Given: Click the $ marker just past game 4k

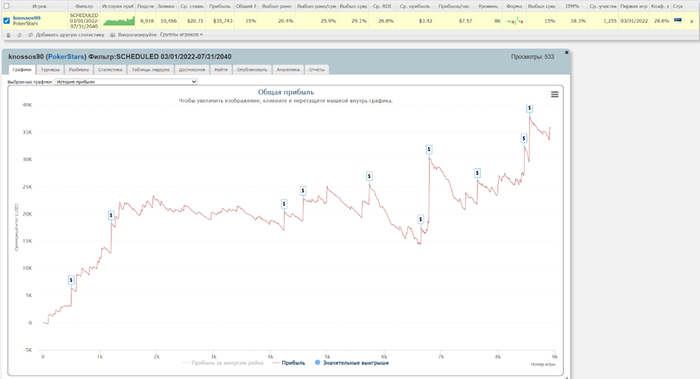Looking at the screenshot, I should pos(284,204).
